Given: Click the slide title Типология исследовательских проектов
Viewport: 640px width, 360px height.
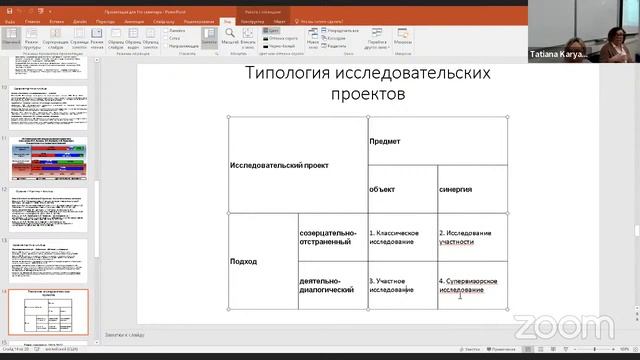Looking at the screenshot, I should coord(368,83).
